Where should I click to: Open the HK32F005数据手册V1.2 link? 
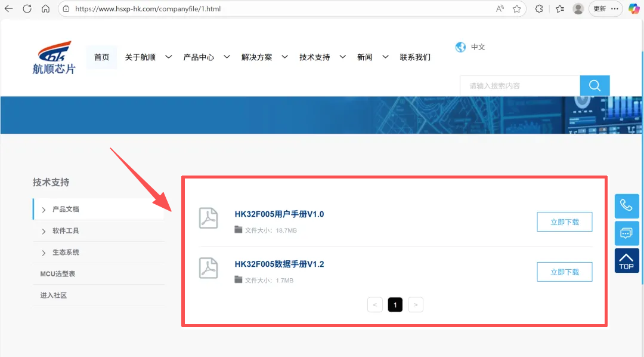(x=280, y=263)
